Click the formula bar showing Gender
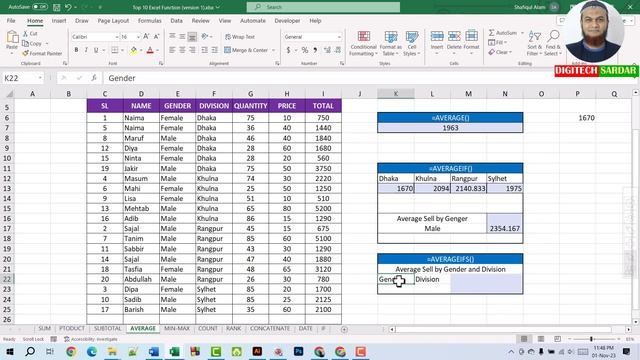640x360 pixels. (367, 78)
